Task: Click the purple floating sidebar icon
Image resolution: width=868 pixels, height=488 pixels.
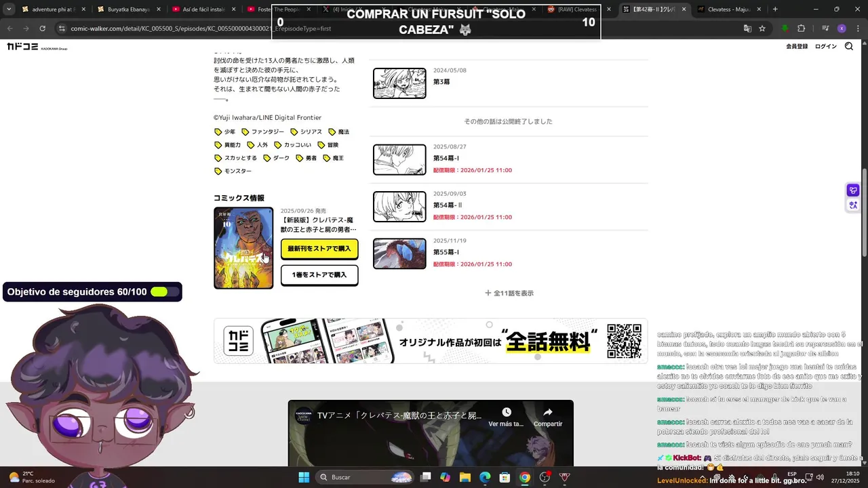Action: [x=853, y=190]
